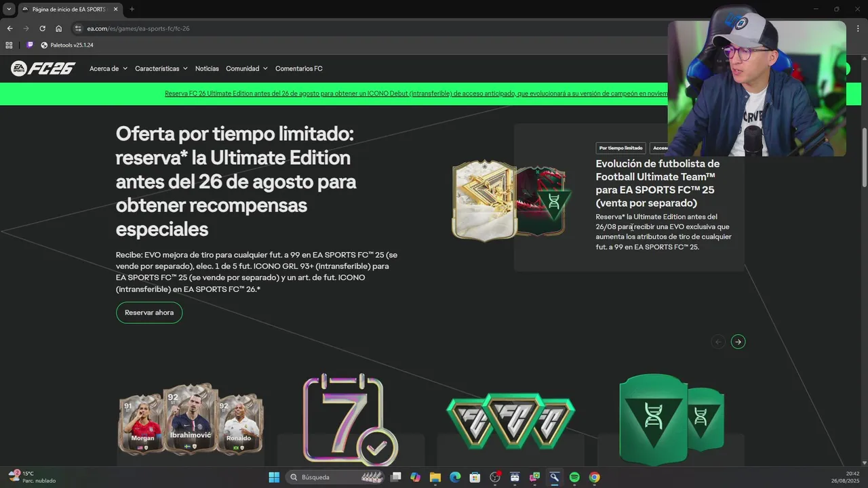Open Spotify from the taskbar

point(574,477)
